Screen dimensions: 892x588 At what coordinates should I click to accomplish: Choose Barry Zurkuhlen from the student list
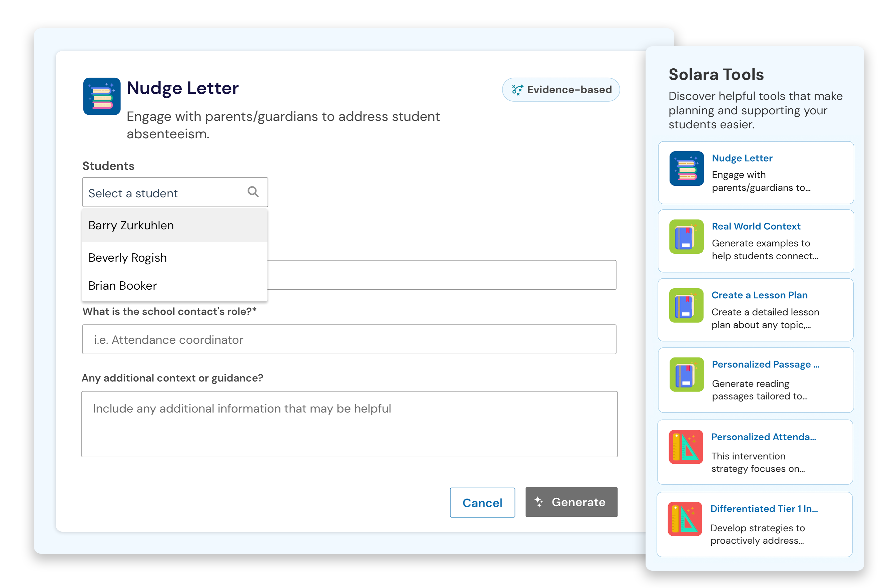131,225
